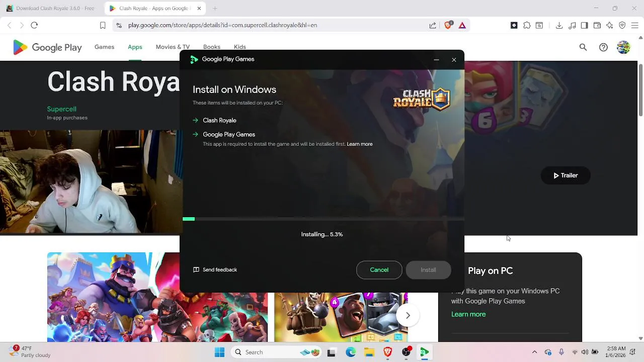The height and width of the screenshot is (362, 644).
Task: Open the browser downloads icon
Action: tap(559, 25)
